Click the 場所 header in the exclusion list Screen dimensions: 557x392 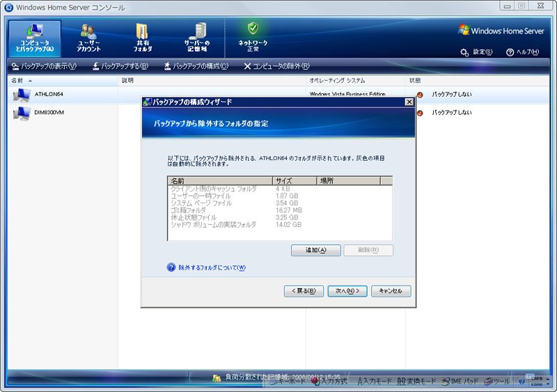(x=348, y=180)
